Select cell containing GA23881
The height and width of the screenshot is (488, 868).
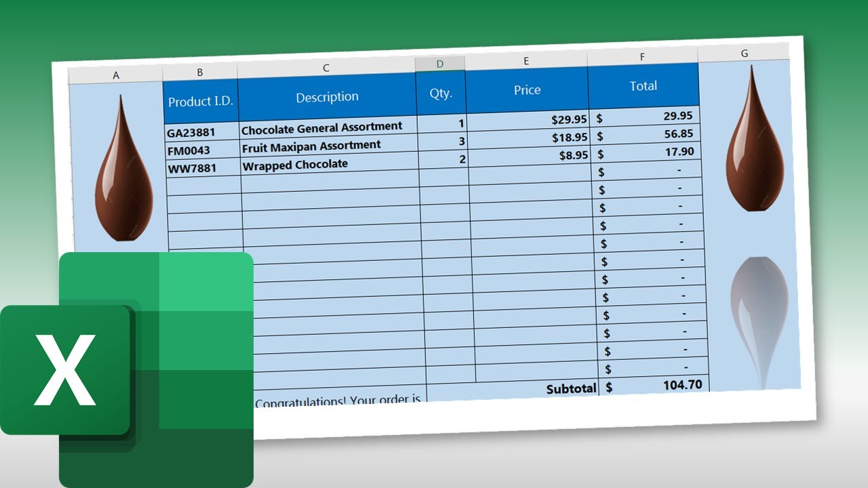pos(202,132)
